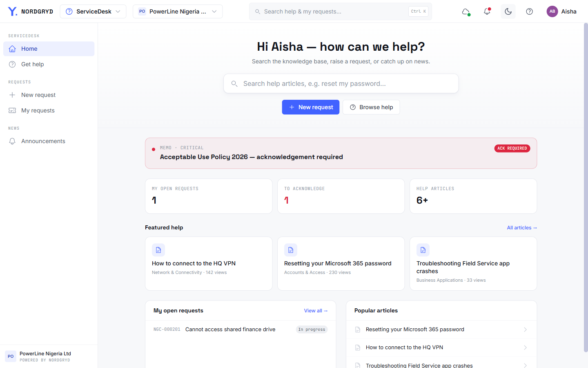Viewport: 588px width, 368px height.
Task: Follow the View all requests link
Action: (316, 311)
